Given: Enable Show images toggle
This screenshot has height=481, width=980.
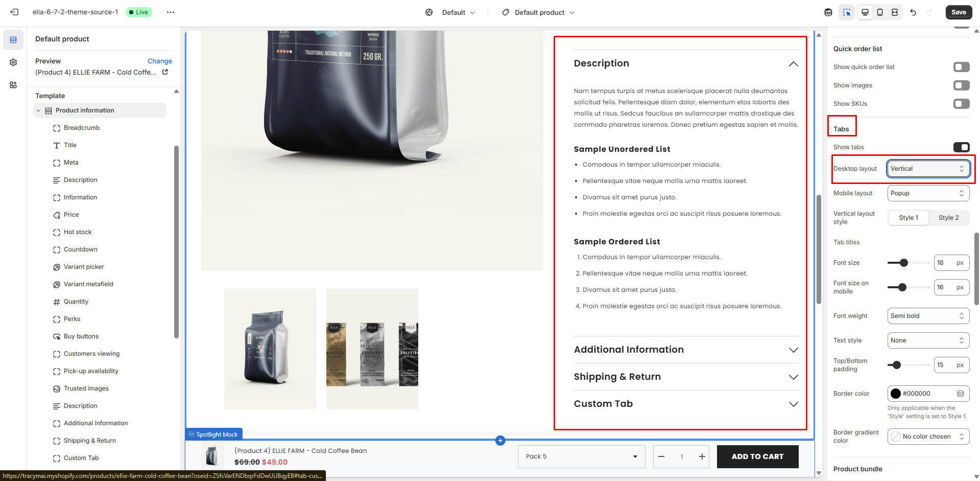Looking at the screenshot, I should (x=961, y=85).
